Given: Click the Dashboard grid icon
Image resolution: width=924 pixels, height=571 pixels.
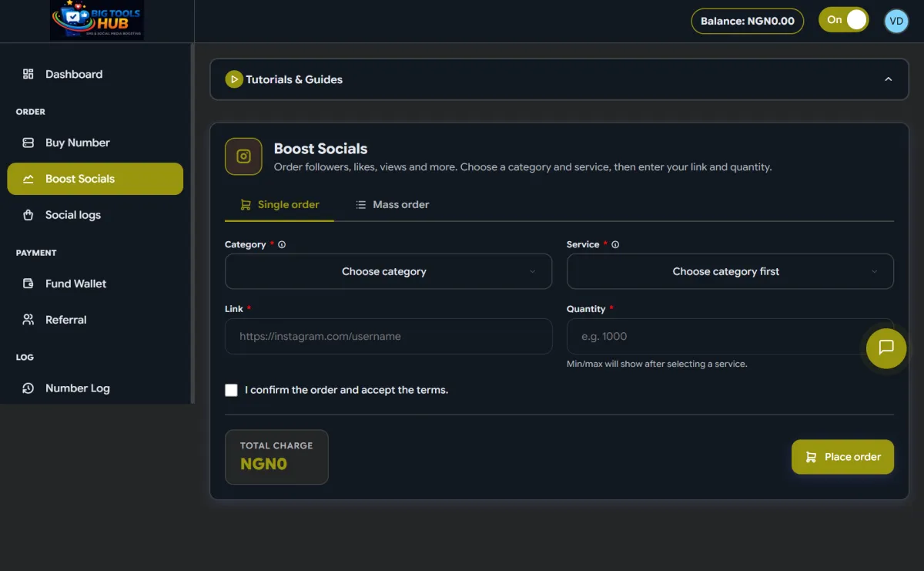Looking at the screenshot, I should tap(28, 74).
